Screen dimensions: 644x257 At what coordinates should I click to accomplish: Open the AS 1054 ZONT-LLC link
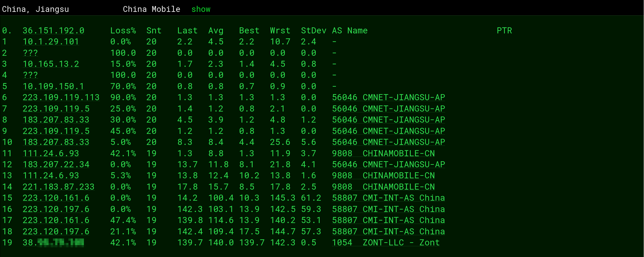point(385,243)
